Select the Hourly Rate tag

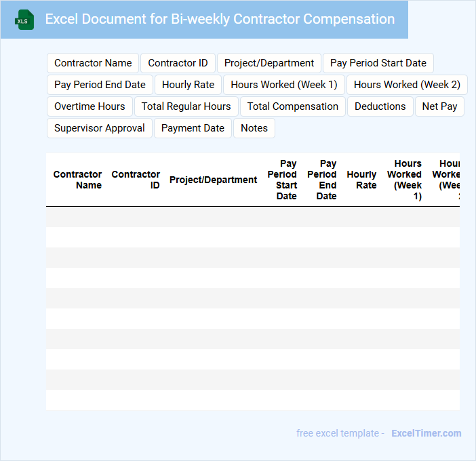189,85
